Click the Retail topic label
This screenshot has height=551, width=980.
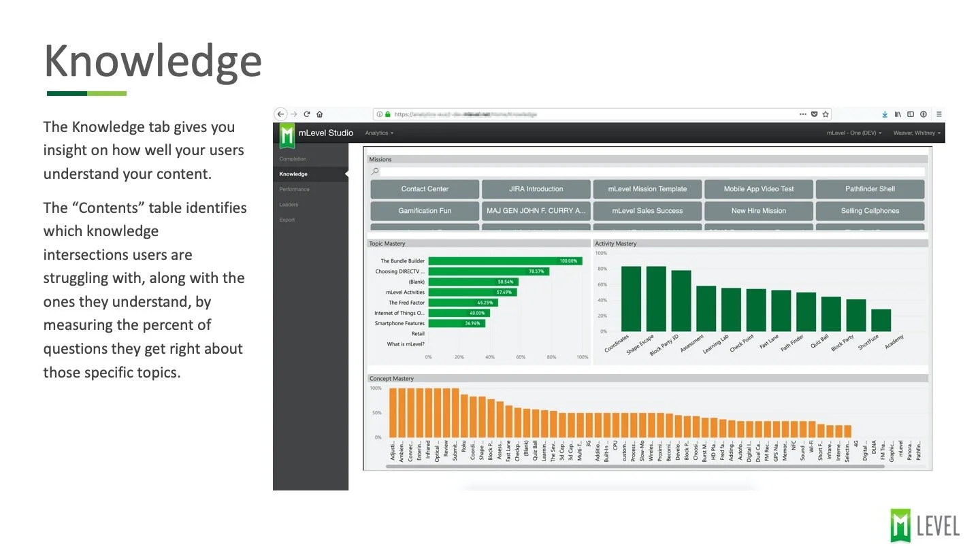(x=418, y=334)
